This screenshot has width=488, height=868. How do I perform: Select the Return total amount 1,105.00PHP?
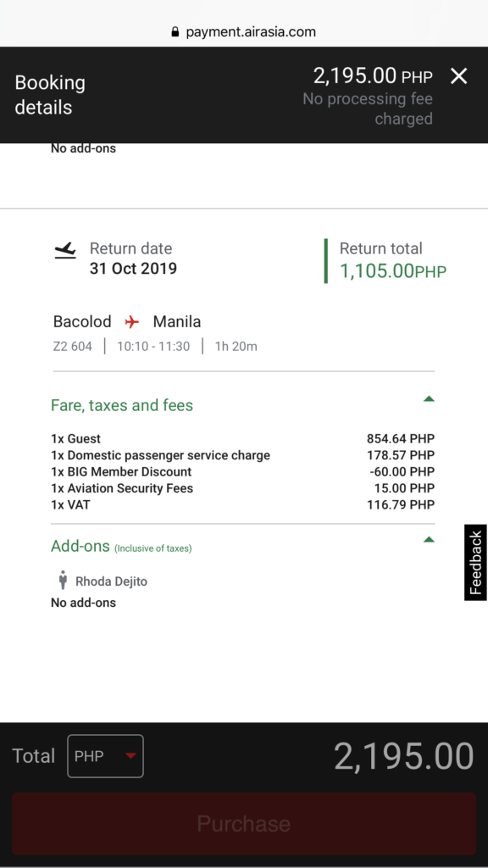(x=393, y=271)
